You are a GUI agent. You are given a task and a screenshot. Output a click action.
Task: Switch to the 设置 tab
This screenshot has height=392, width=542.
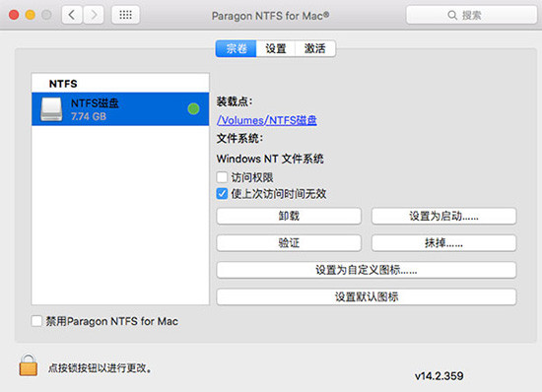pos(276,48)
